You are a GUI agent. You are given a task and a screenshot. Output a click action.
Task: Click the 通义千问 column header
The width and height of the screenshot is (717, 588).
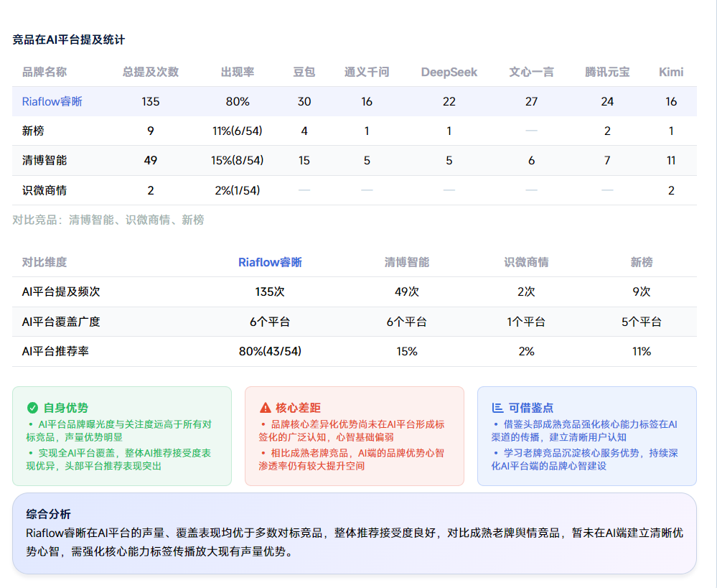(x=367, y=72)
